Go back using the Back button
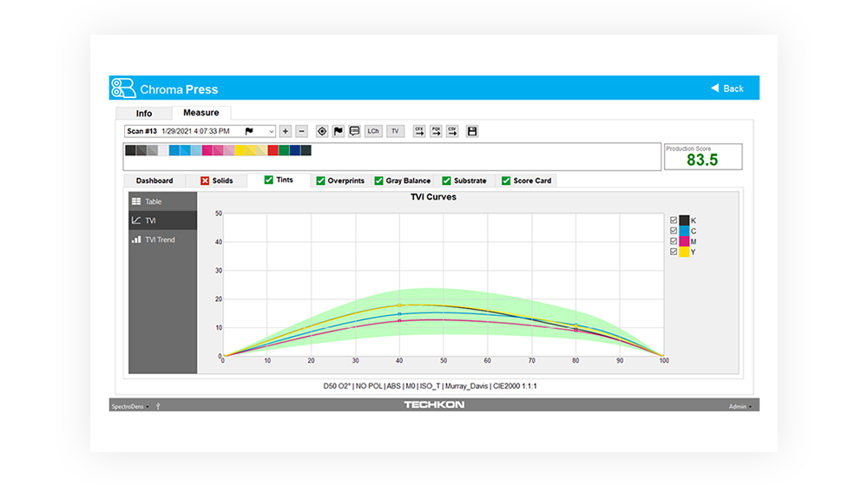The width and height of the screenshot is (868, 486). tap(727, 89)
